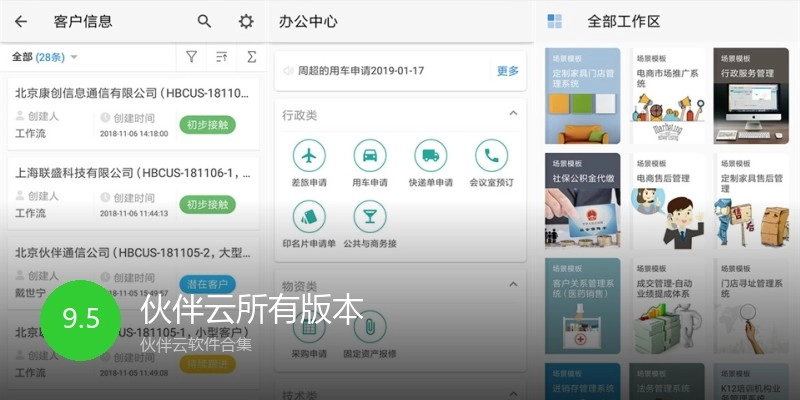This screenshot has height=400, width=800.
Task: Open 用车申请 car icon
Action: (370, 156)
